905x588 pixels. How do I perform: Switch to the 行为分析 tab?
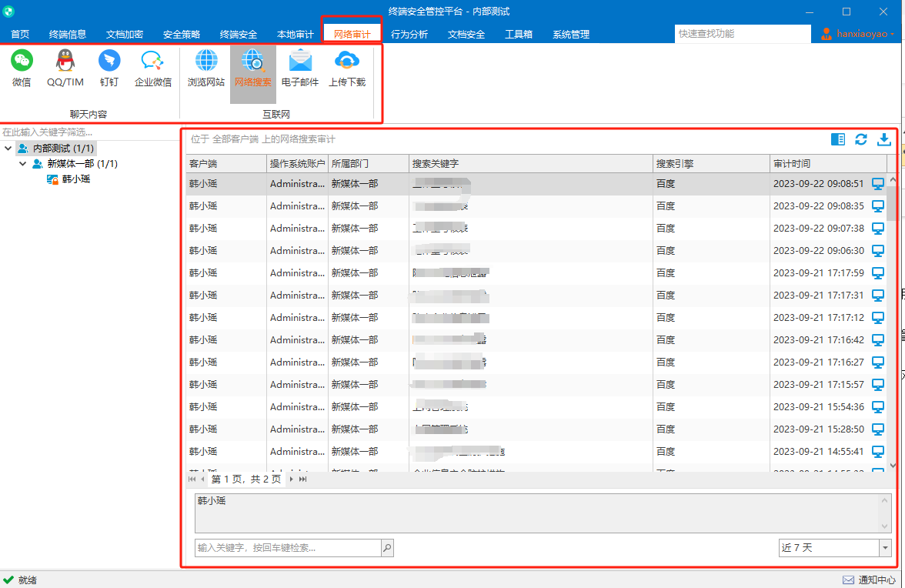(409, 34)
